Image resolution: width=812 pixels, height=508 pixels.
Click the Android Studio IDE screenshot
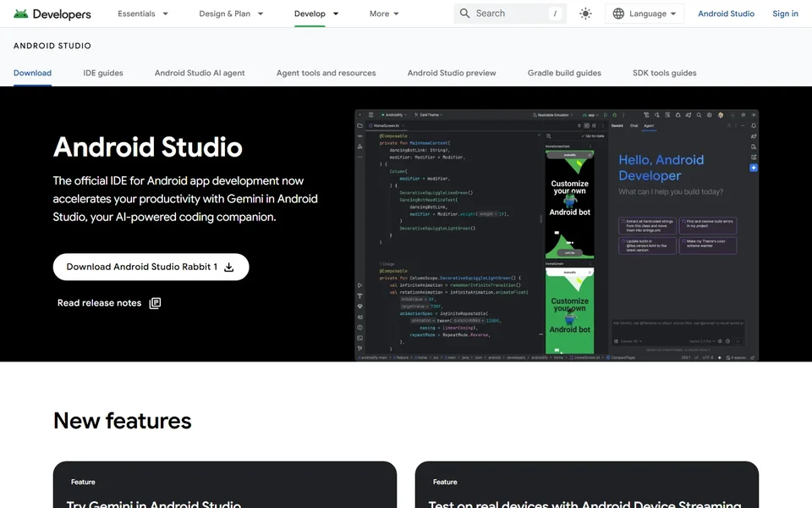pos(557,235)
